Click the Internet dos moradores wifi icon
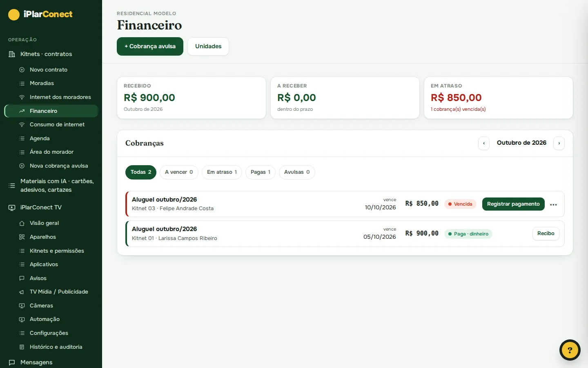 (x=22, y=97)
